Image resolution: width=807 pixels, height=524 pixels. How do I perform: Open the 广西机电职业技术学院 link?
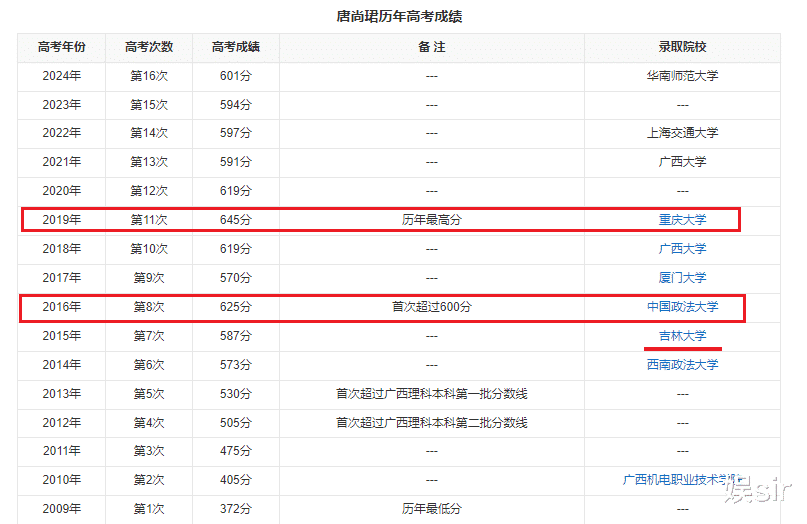[682, 480]
